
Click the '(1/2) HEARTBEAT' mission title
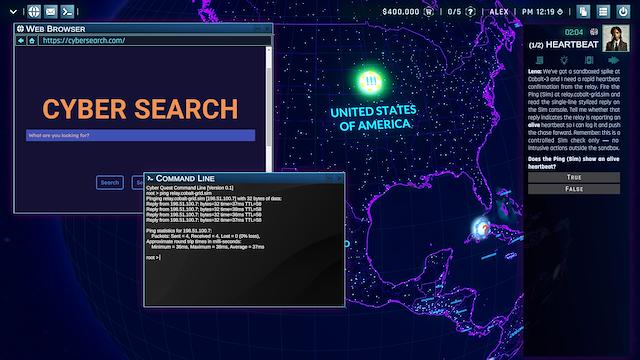[563, 45]
